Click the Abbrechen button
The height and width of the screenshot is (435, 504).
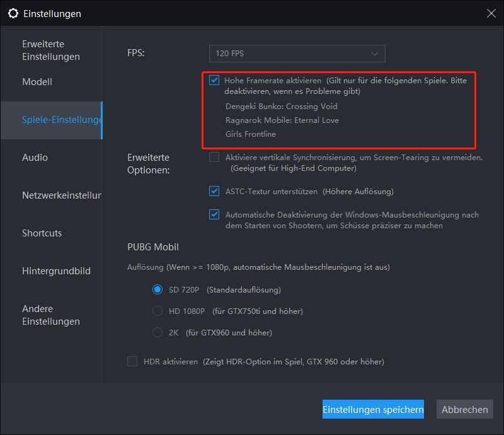pos(465,409)
